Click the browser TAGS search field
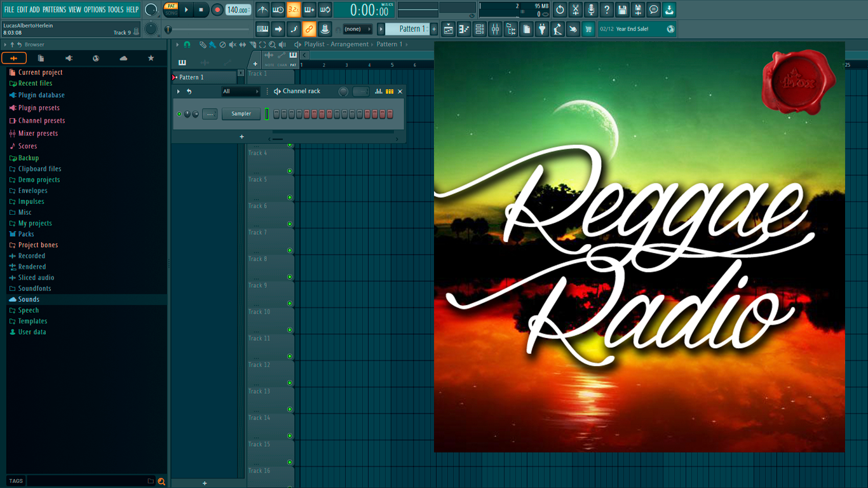The height and width of the screenshot is (488, 868). click(x=90, y=481)
